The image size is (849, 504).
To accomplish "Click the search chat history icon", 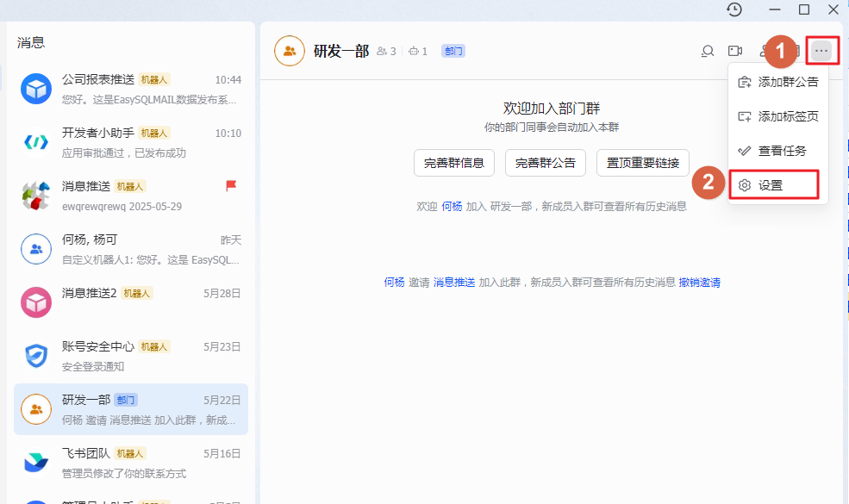I will tap(708, 51).
